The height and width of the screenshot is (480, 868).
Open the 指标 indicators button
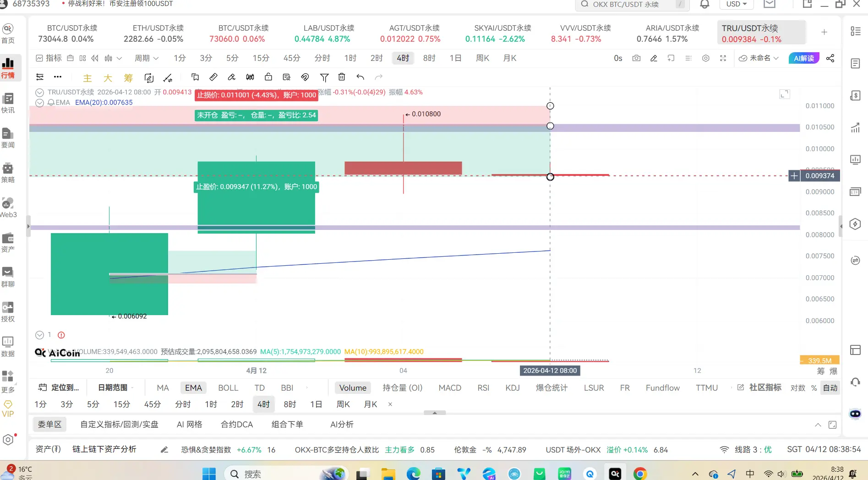(49, 58)
